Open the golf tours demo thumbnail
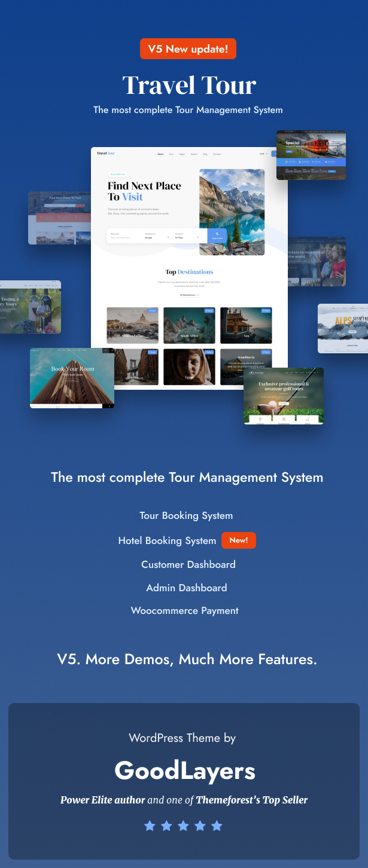This screenshot has width=368, height=868. pyautogui.click(x=284, y=396)
